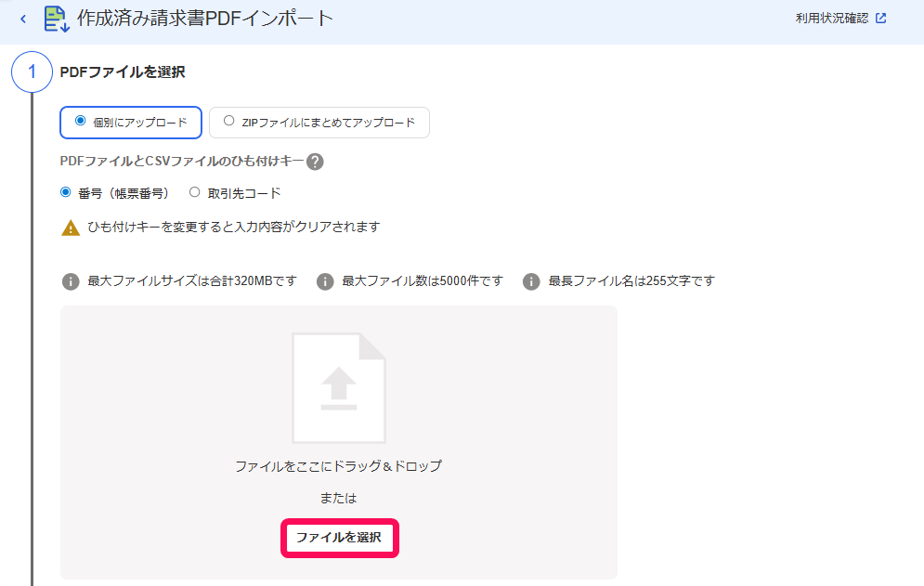This screenshot has height=586, width=924.
Task: Click the invoice PDF import document icon
Action: tap(58, 19)
